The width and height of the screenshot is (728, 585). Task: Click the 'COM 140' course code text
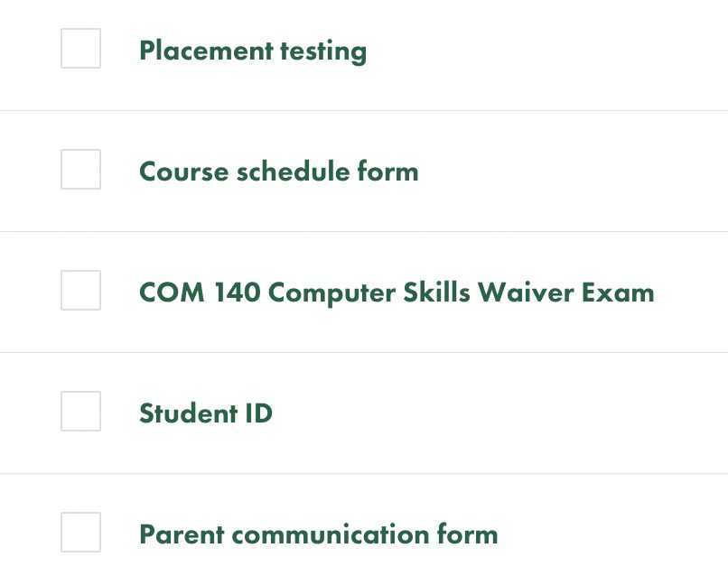[x=200, y=292]
